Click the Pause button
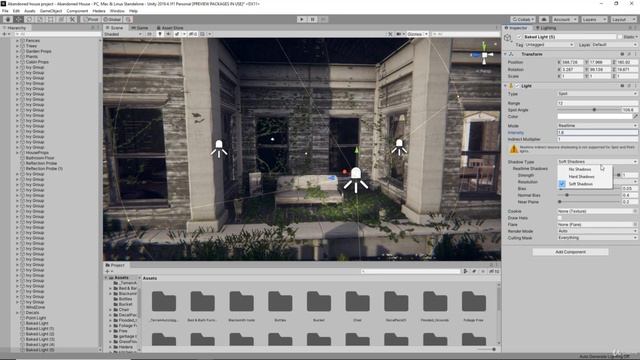This screenshot has height=360, width=640. click(x=313, y=19)
